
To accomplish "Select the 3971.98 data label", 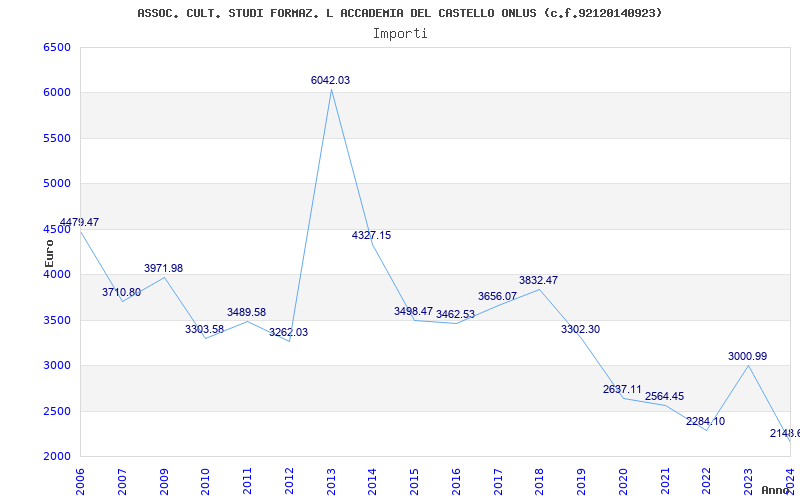I will coord(163,268).
